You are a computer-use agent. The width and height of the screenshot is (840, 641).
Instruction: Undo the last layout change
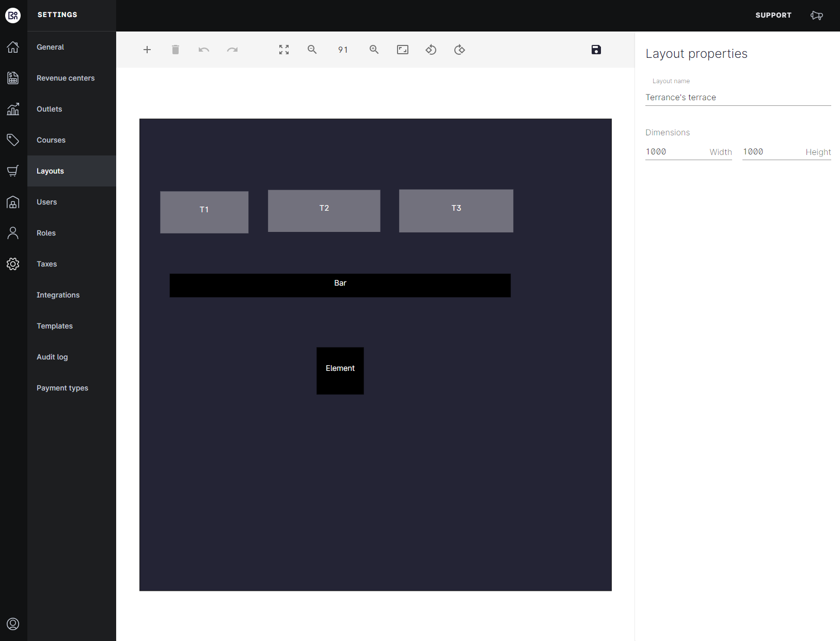(203, 50)
